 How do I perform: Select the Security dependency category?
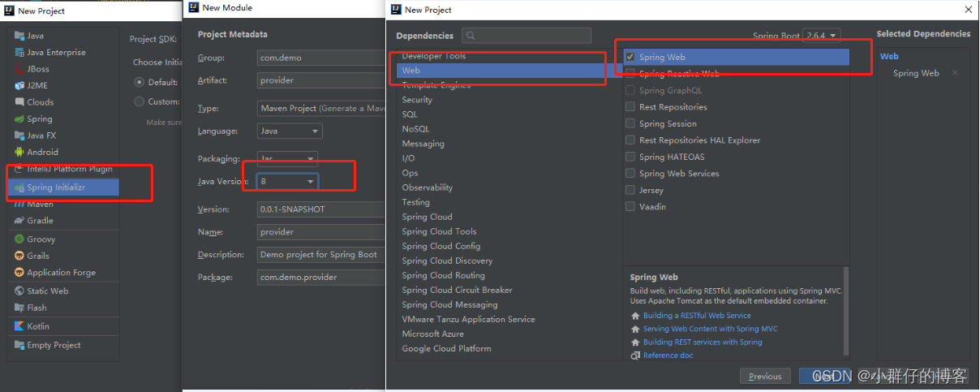coord(417,100)
